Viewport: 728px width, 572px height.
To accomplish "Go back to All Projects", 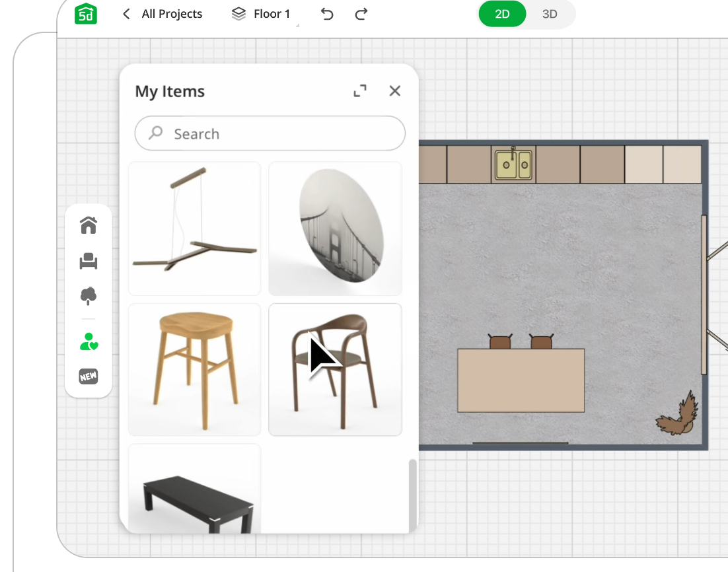I will [x=163, y=14].
